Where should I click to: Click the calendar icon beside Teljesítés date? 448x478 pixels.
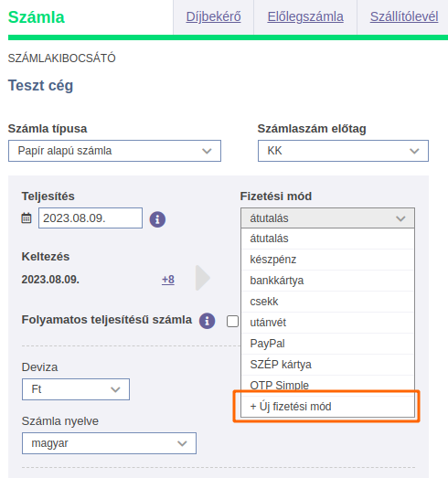point(27,218)
